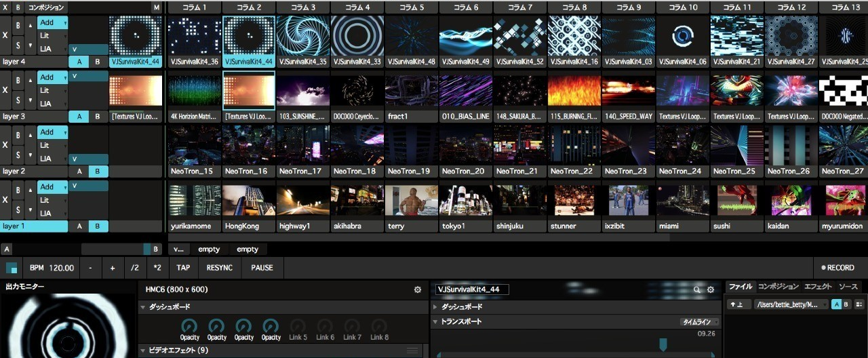Toggle bypass B on layer 4

coord(18,26)
